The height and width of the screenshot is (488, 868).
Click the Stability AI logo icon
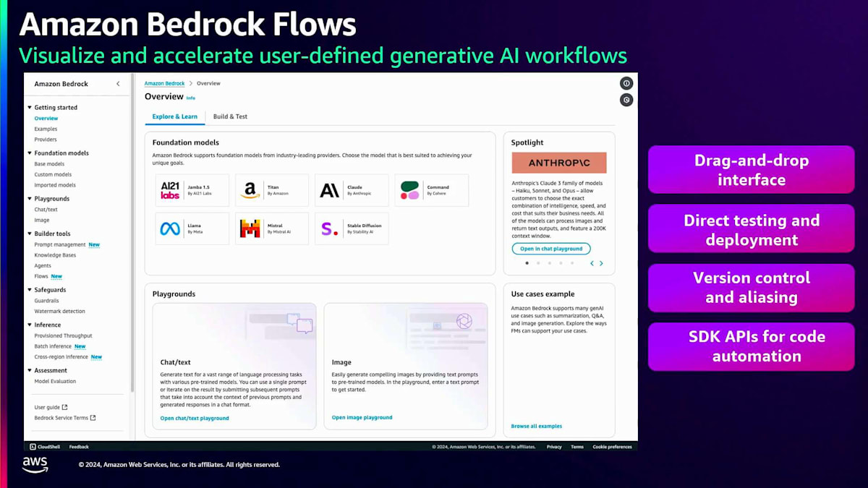click(x=329, y=228)
